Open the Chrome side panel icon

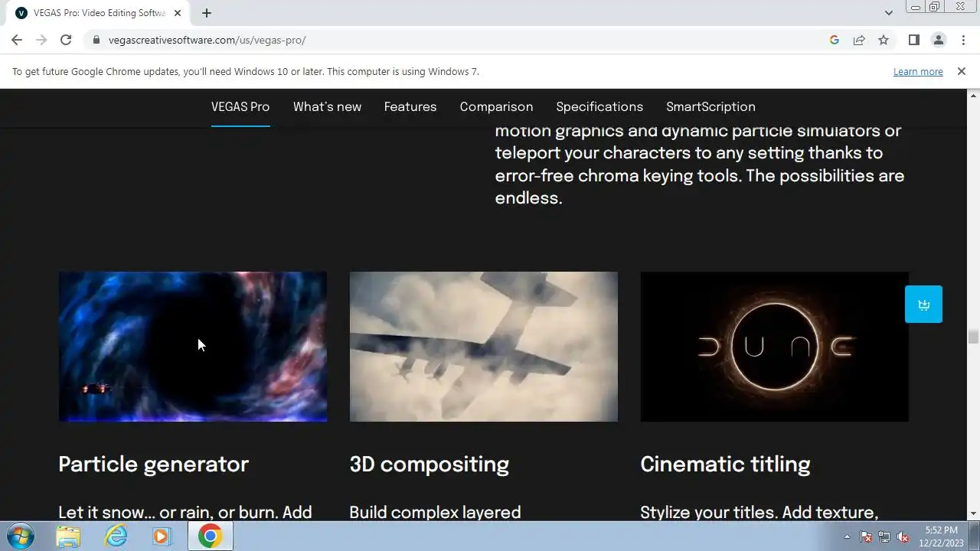point(913,40)
